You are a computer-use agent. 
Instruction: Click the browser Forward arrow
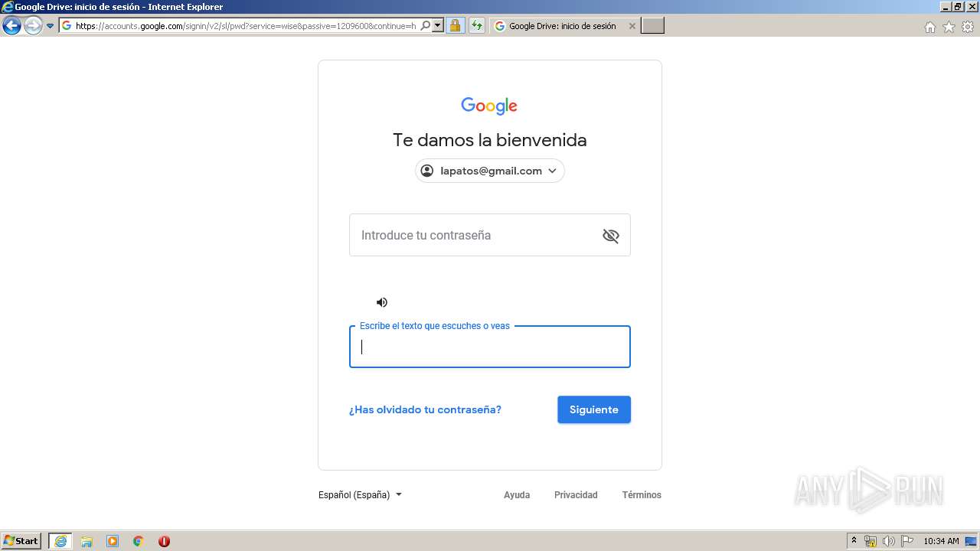[33, 26]
